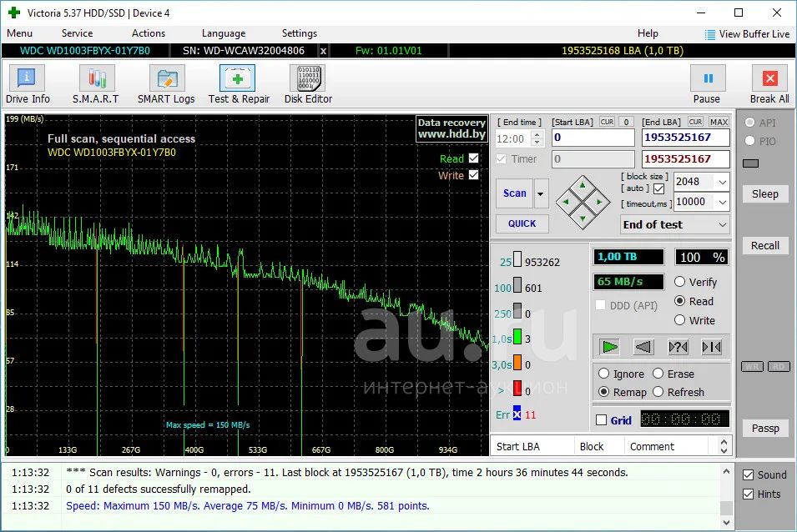Open the S.M.A.R.T attributes view
The width and height of the screenshot is (797, 532).
95,85
